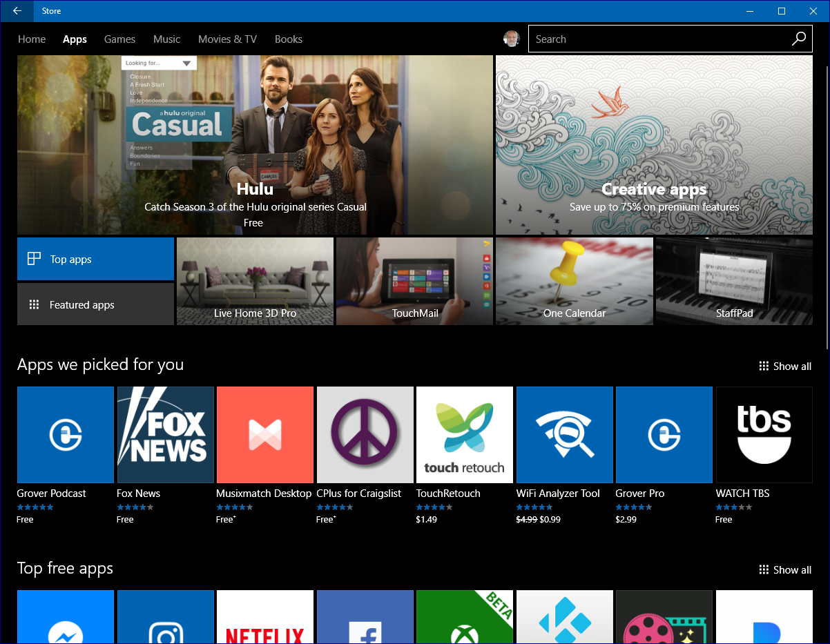Show all Top free apps
830x644 pixels.
click(785, 570)
